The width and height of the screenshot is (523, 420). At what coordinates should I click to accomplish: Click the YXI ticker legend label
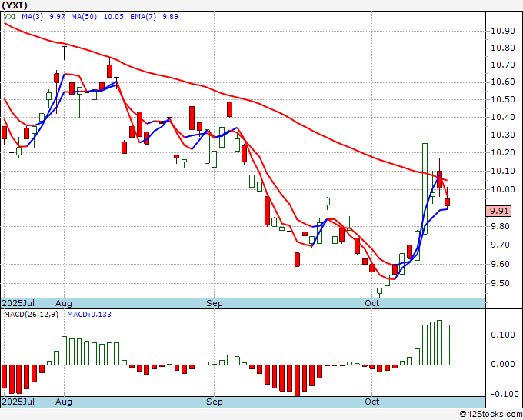(x=10, y=17)
